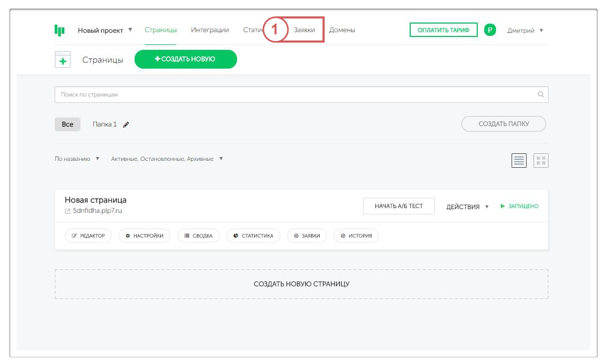The height and width of the screenshot is (364, 607).
Task: Open the Дмитрий user menu
Action: pyautogui.click(x=525, y=31)
